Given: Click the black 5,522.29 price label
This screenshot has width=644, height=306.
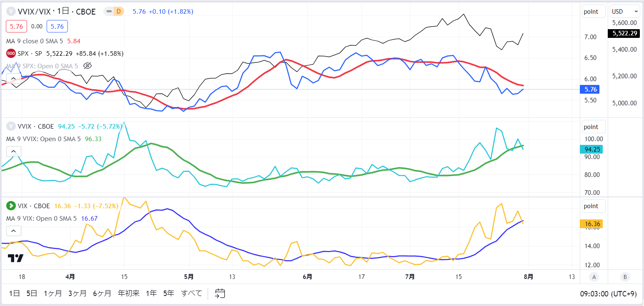Looking at the screenshot, I should [623, 33].
